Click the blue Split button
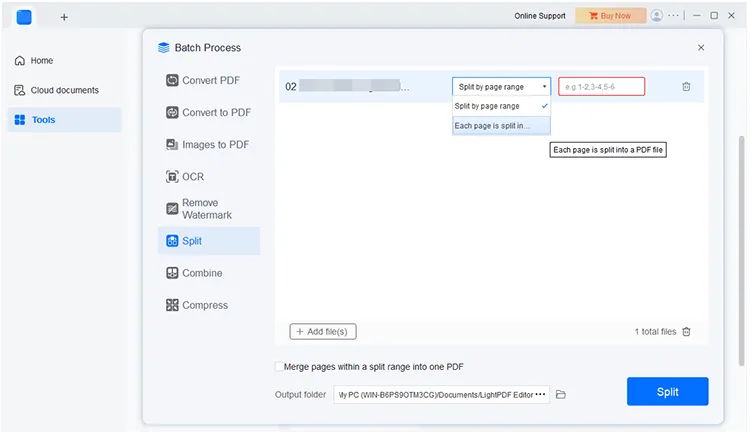The height and width of the screenshot is (434, 750). coord(667,391)
